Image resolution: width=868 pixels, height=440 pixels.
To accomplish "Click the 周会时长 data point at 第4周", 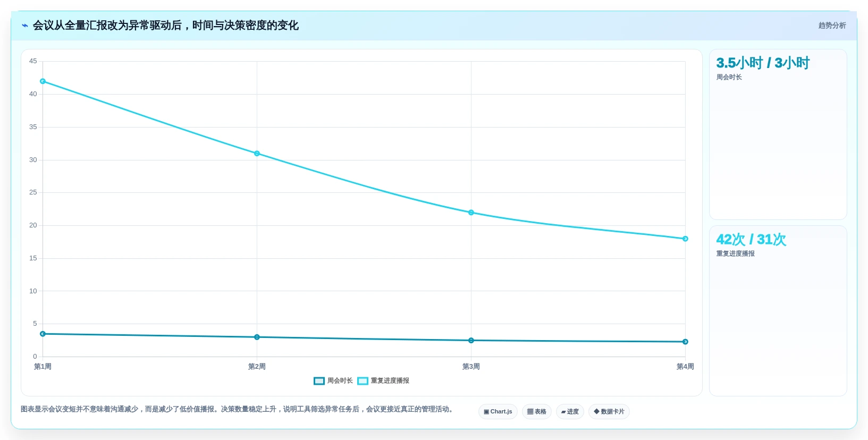I will tap(685, 342).
